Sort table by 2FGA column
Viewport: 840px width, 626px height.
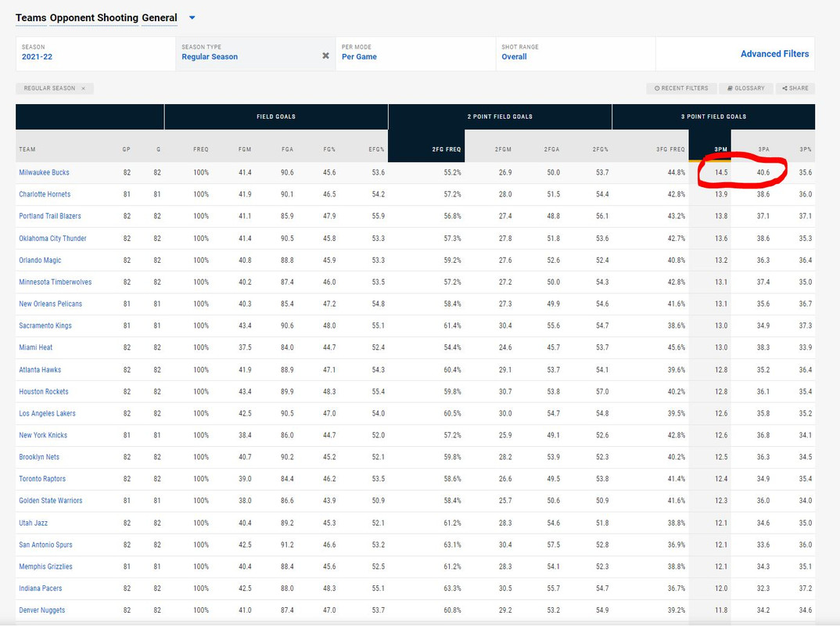click(x=551, y=149)
